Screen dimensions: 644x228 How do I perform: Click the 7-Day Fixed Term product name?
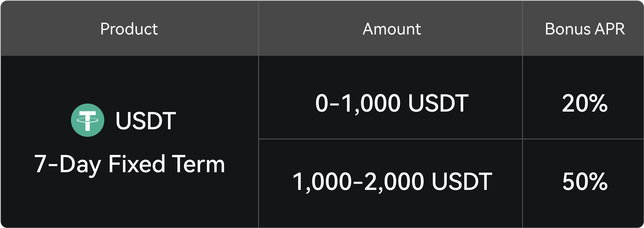pyautogui.click(x=130, y=164)
